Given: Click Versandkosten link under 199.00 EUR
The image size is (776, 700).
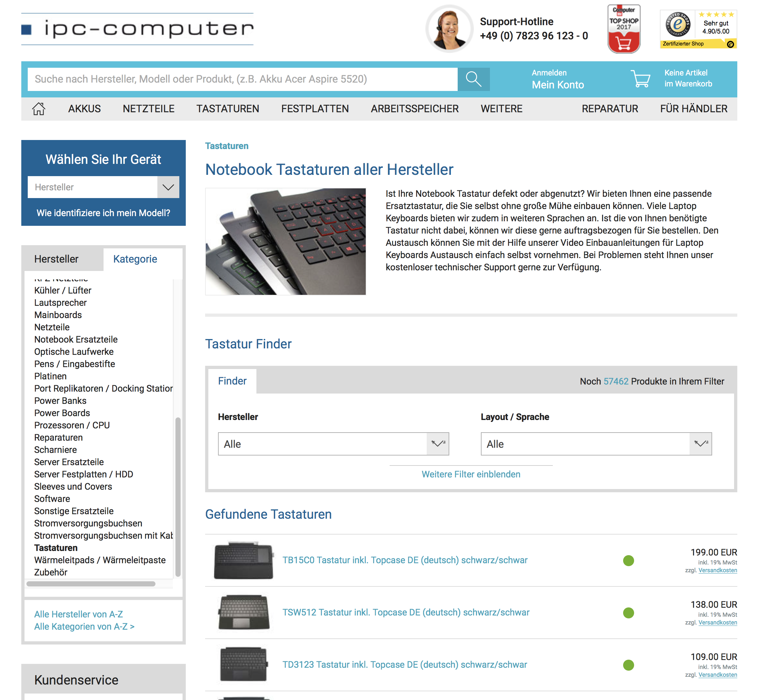Looking at the screenshot, I should click(718, 570).
